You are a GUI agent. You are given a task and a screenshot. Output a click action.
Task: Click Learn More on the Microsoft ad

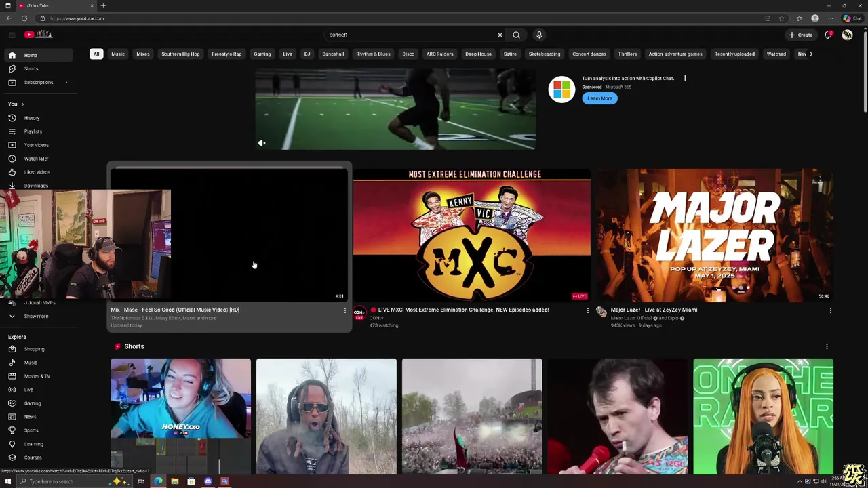599,98
